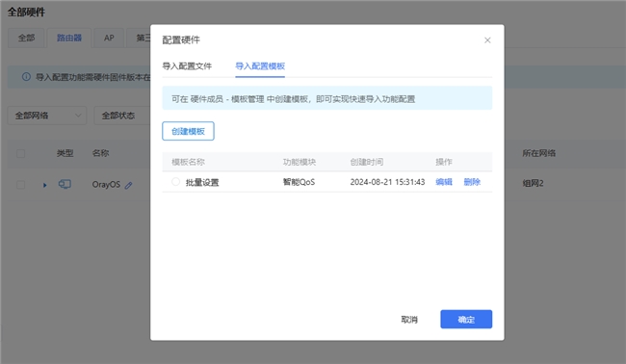626x364 pixels.
Task: Cancel with the 取消 button
Action: coord(409,320)
